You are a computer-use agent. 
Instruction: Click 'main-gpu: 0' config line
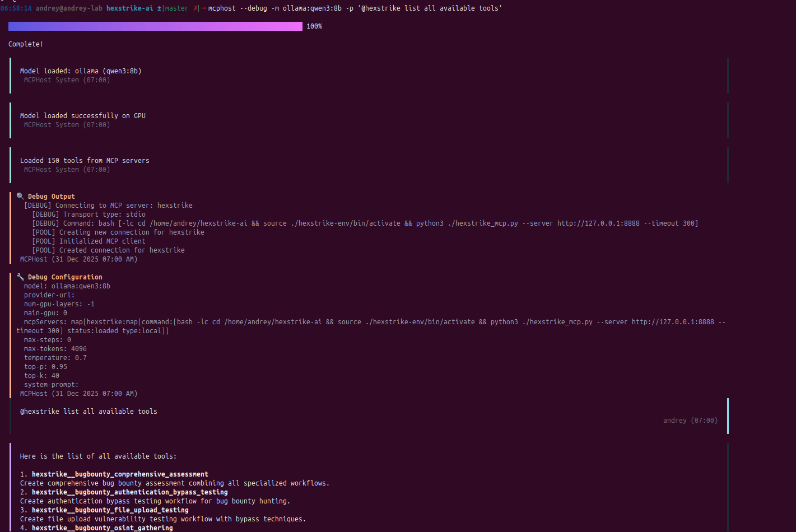[45, 313]
